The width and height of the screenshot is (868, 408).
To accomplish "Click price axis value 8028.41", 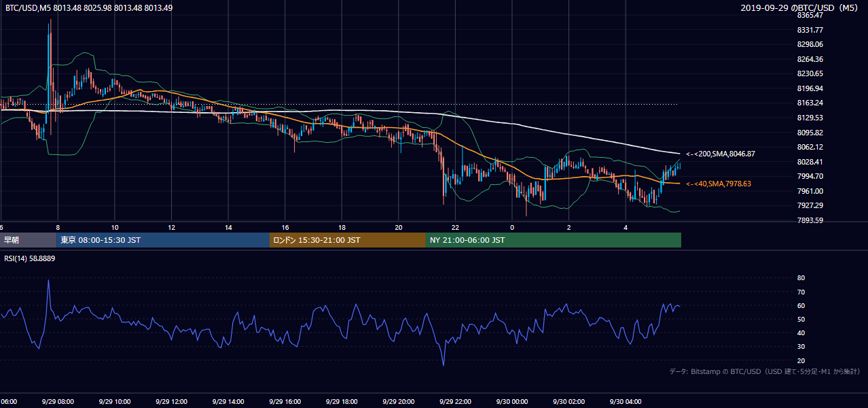I will tap(810, 162).
